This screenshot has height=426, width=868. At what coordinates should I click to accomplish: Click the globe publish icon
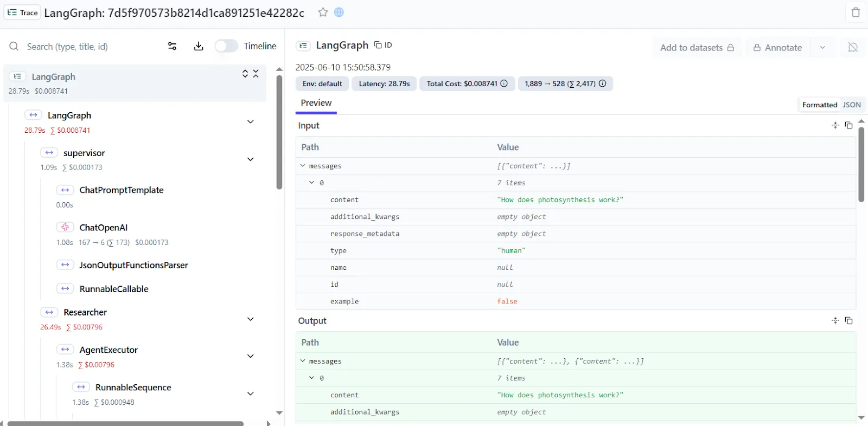pos(339,12)
